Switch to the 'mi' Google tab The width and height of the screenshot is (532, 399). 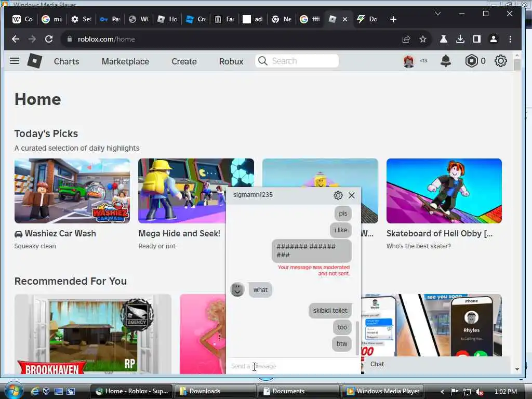click(51, 19)
